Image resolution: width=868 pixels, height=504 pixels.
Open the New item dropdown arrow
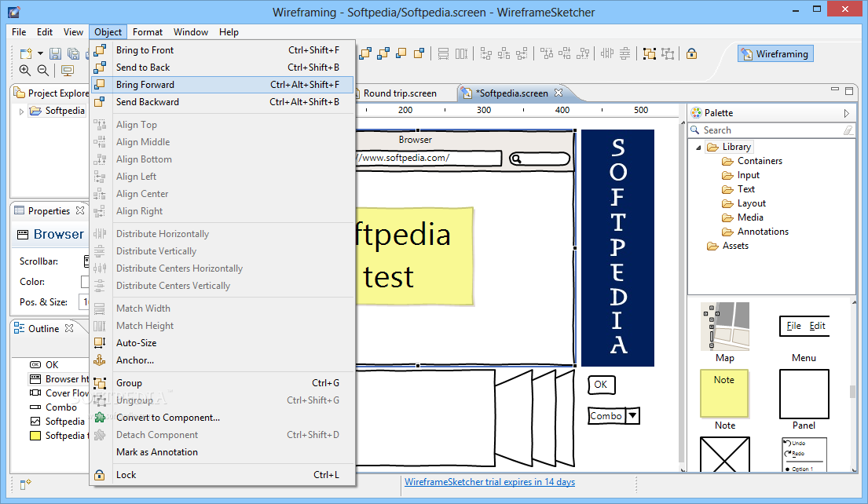[x=40, y=53]
